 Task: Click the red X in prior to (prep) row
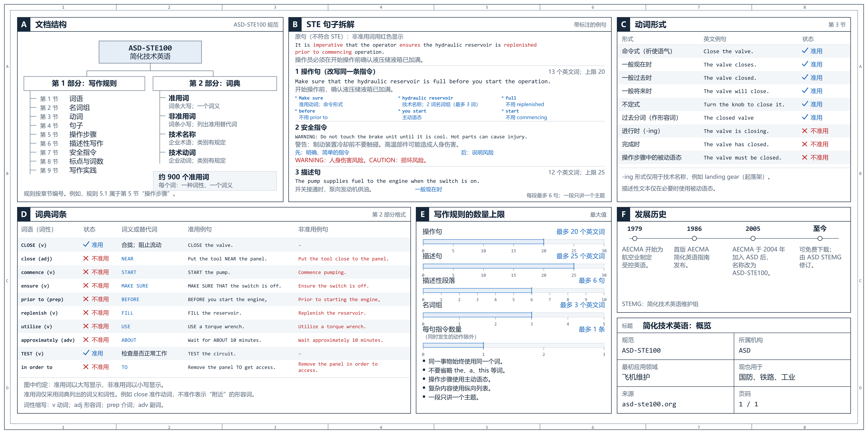(86, 299)
